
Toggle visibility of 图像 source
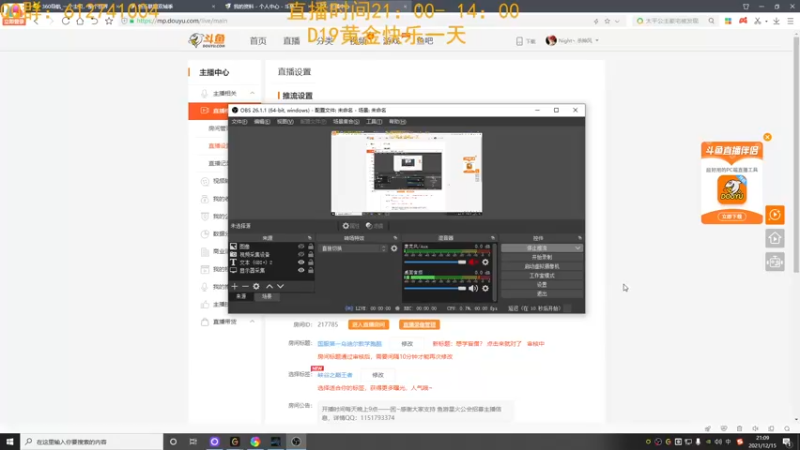(301, 246)
